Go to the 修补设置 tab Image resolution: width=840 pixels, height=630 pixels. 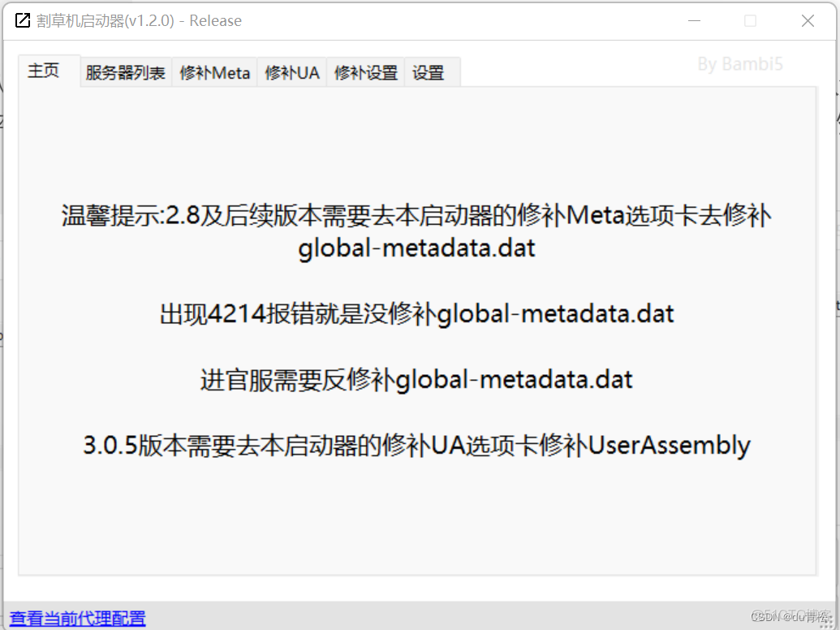pos(365,72)
